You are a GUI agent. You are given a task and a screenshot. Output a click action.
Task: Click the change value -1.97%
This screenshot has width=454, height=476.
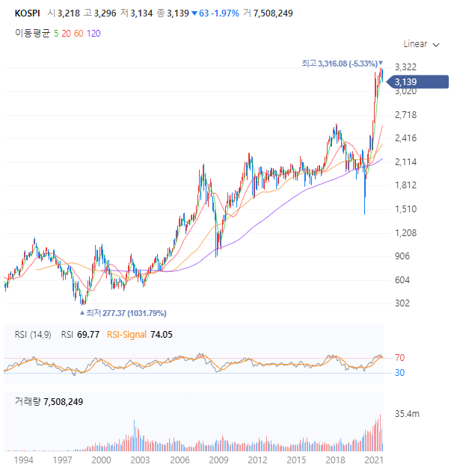coord(225,13)
